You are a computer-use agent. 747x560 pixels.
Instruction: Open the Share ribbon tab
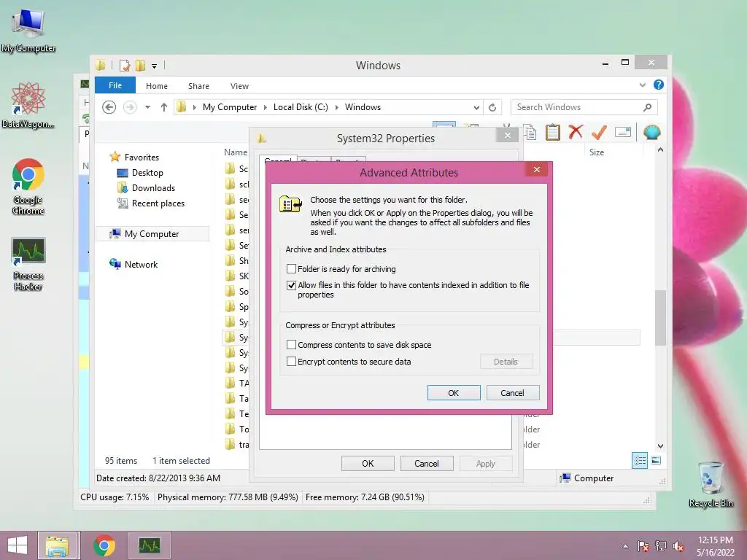198,86
